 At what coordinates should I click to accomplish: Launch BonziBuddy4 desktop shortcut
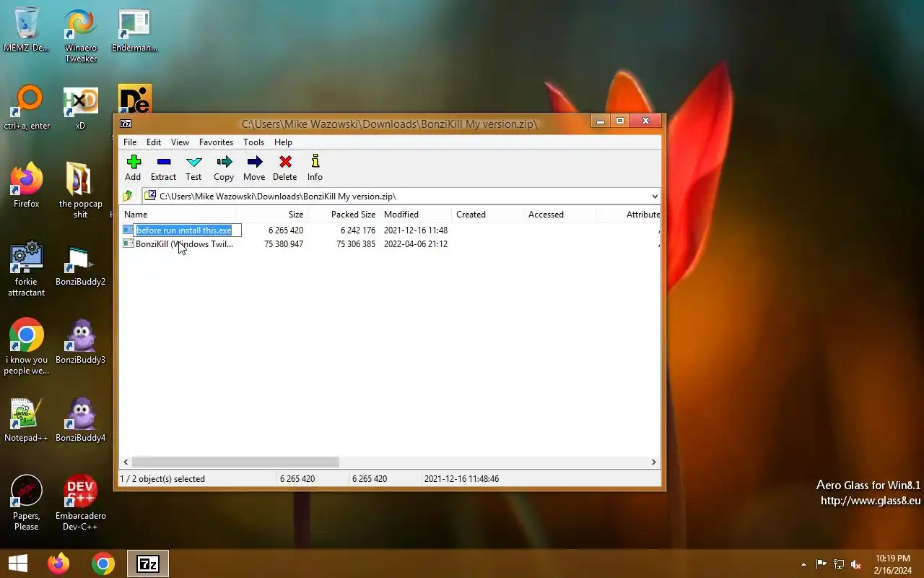click(81, 420)
